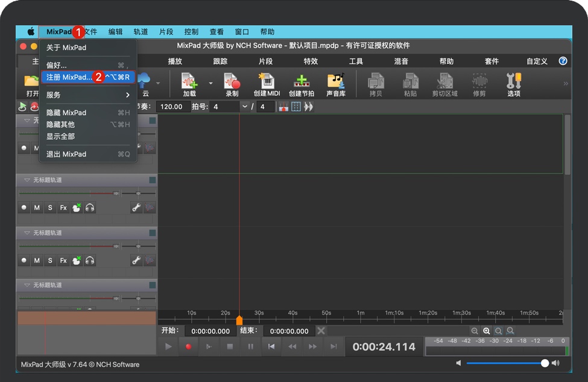Click the blue help question mark icon
Screen dimensions: 588x382
click(x=563, y=61)
